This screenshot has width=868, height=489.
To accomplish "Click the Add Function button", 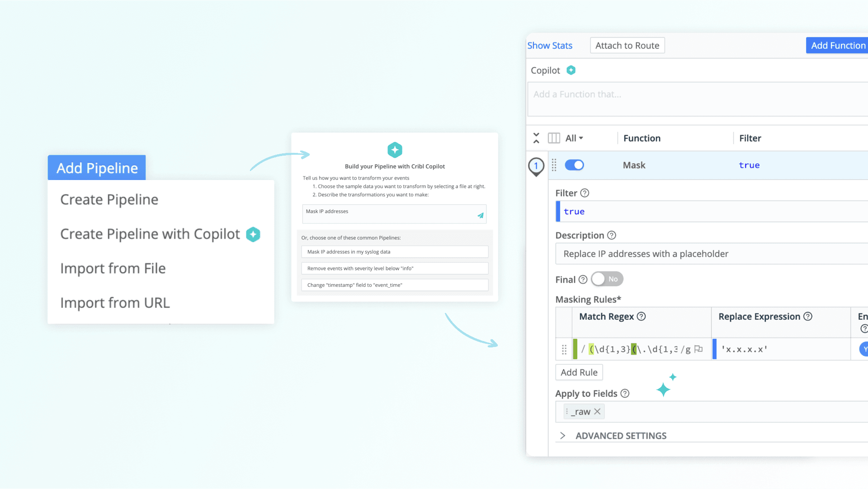I will [x=837, y=45].
